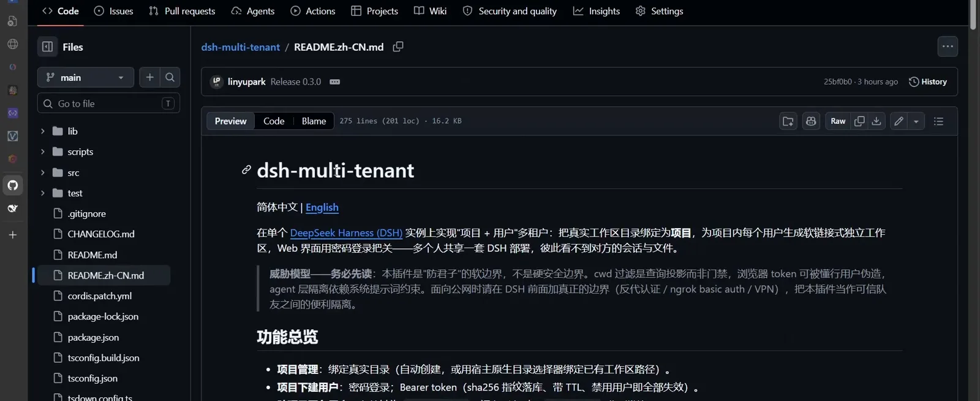Click heading anchor link icon for dsh-multi-tenant
Screen dimensions: 980x401
(x=246, y=170)
